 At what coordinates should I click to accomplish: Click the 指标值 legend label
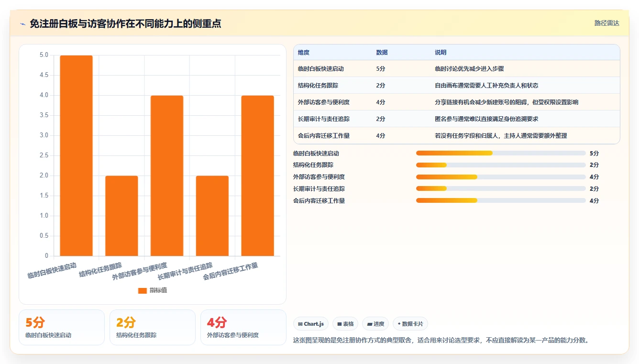tap(158, 290)
